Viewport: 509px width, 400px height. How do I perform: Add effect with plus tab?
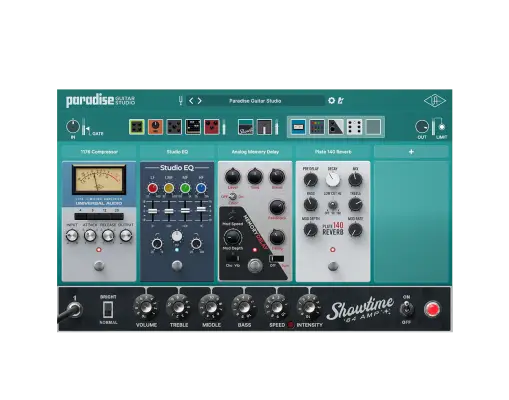coord(411,152)
